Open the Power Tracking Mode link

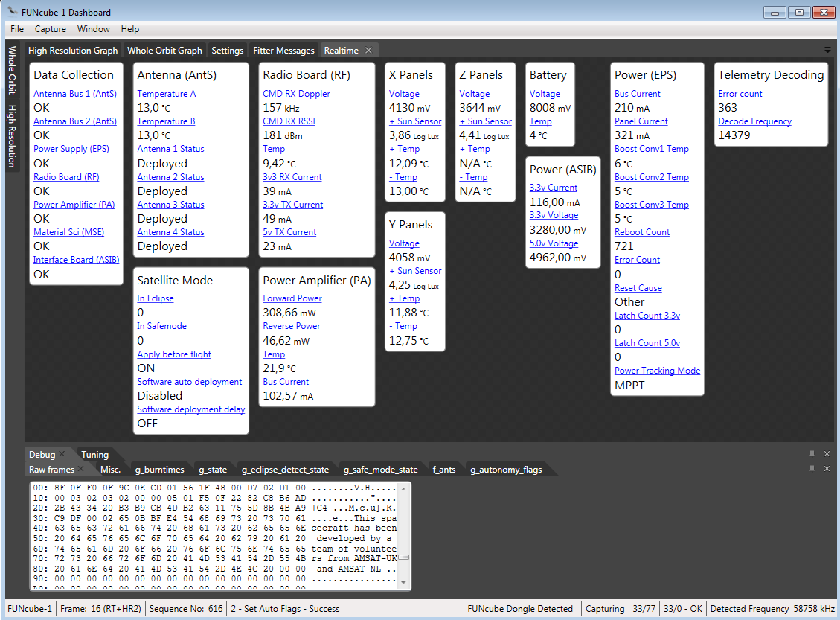(x=657, y=371)
